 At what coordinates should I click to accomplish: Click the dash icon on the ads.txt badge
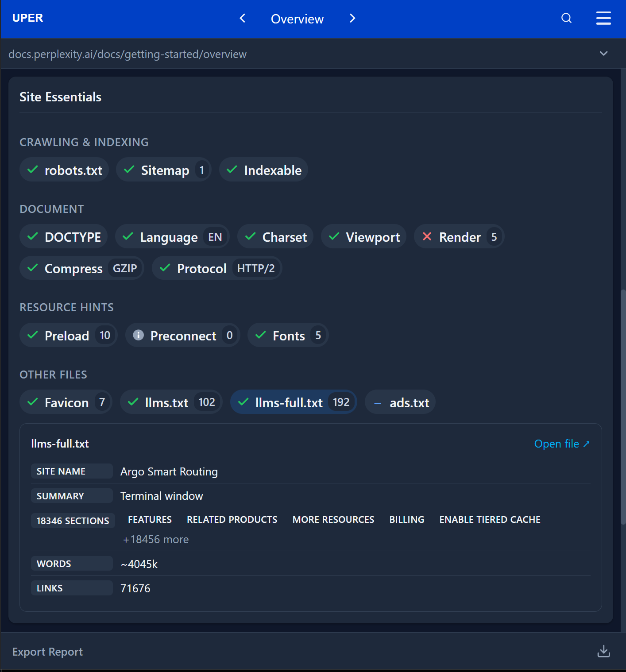[377, 402]
